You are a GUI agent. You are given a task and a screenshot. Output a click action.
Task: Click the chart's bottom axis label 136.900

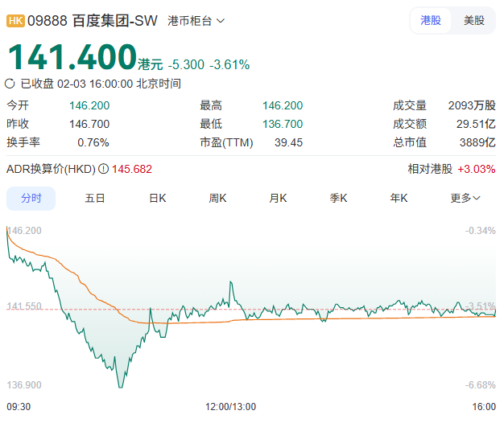coord(24,385)
